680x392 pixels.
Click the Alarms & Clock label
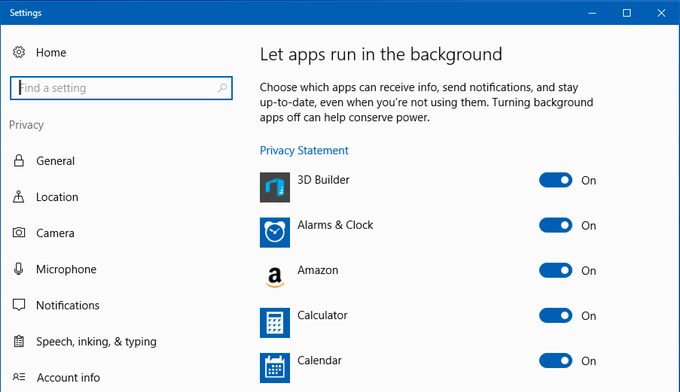click(x=335, y=225)
